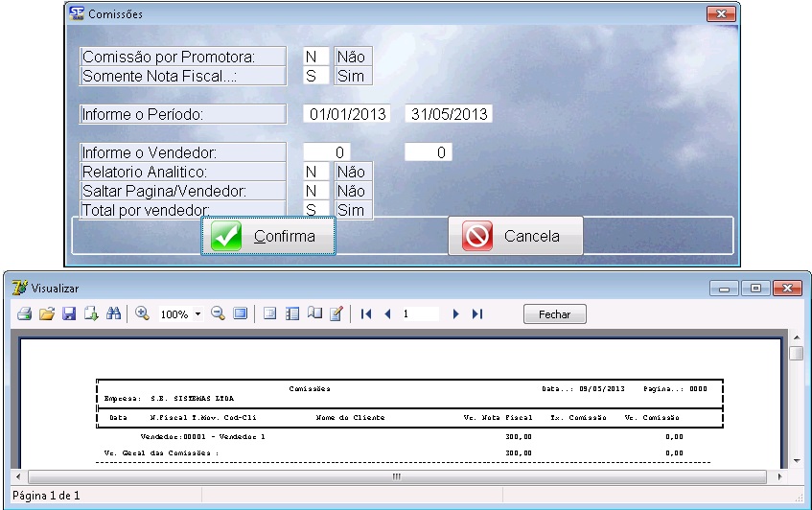Click the end date field 31/05/2013
The image size is (812, 510).
click(449, 114)
